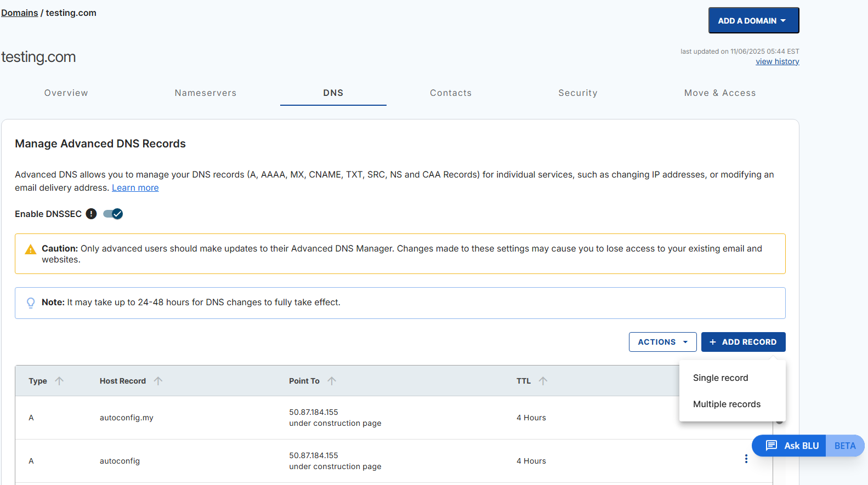Sort by TTL column arrow
This screenshot has width=868, height=485.
(x=543, y=381)
